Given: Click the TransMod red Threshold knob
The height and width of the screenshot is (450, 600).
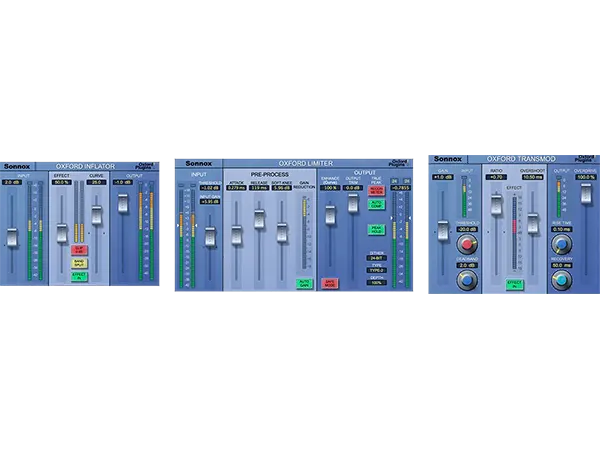Looking at the screenshot, I should click(467, 244).
